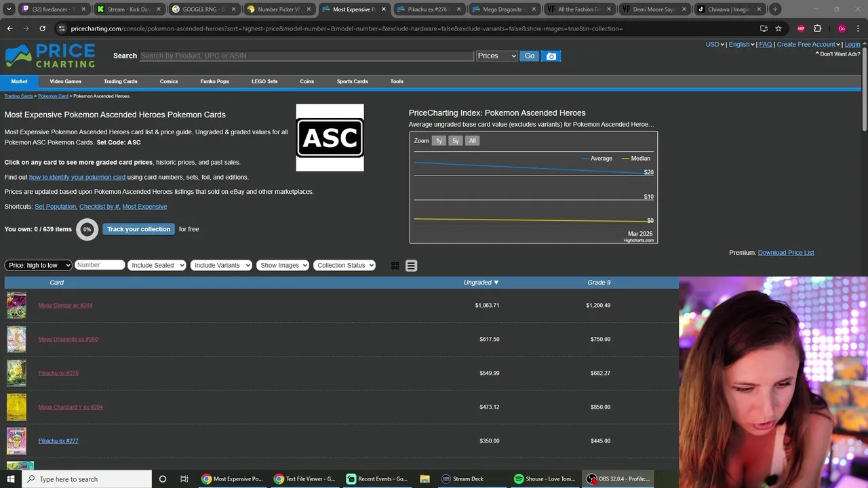Open how to identify your pokemon card link
868x488 pixels.
pos(77,177)
